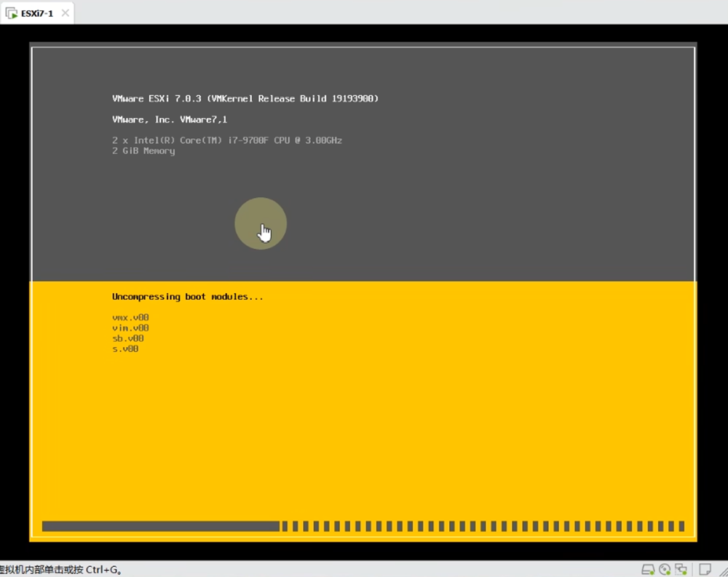This screenshot has width=728, height=577.
Task: Click the 's.v00' module entry
Action: click(x=125, y=349)
